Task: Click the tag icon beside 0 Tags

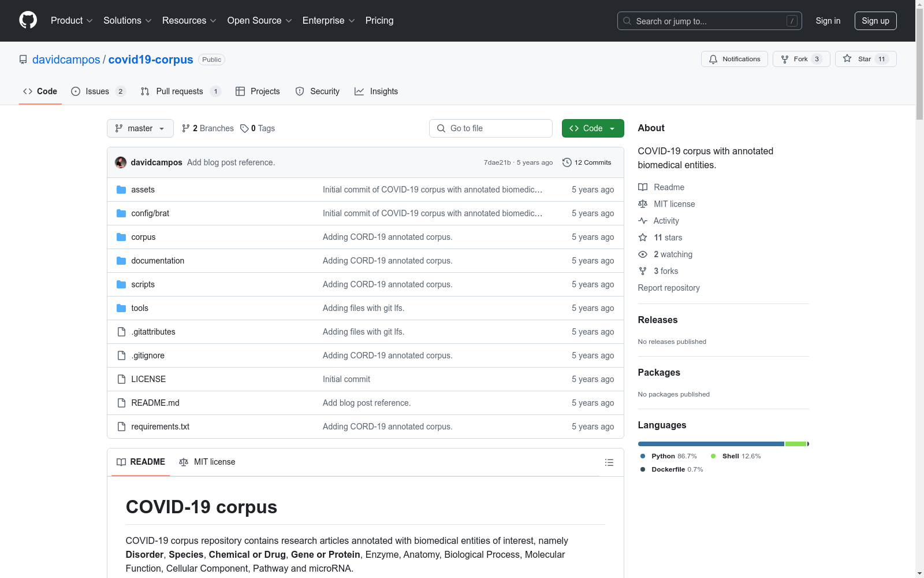Action: click(244, 128)
